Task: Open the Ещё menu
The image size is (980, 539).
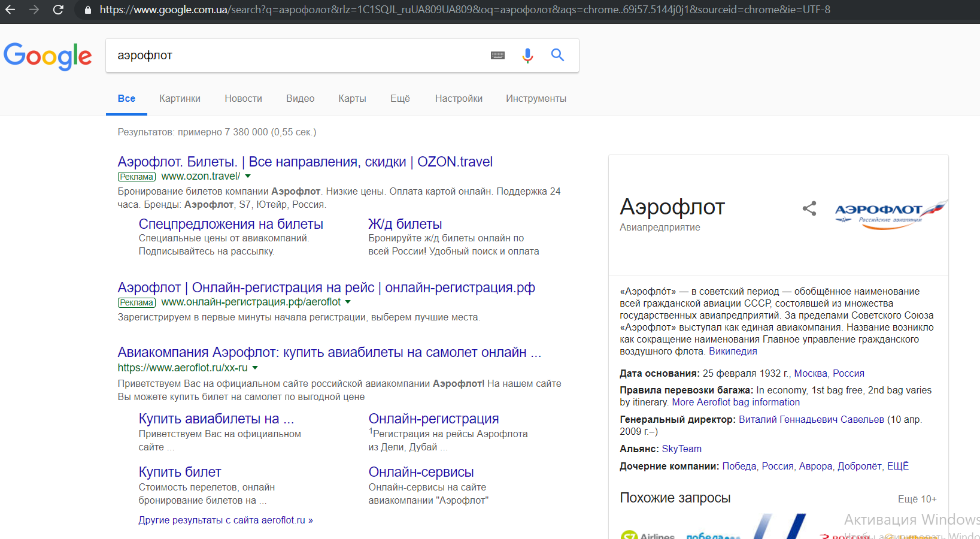Action: 400,98
